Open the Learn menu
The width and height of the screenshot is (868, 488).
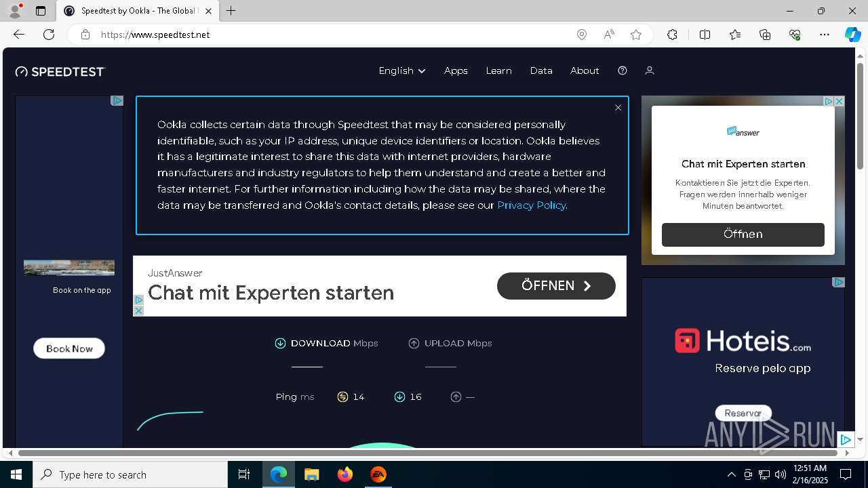pyautogui.click(x=498, y=70)
